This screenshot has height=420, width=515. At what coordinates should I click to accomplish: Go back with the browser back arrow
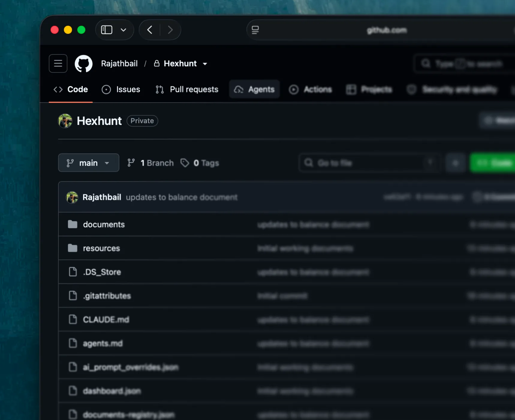click(150, 30)
